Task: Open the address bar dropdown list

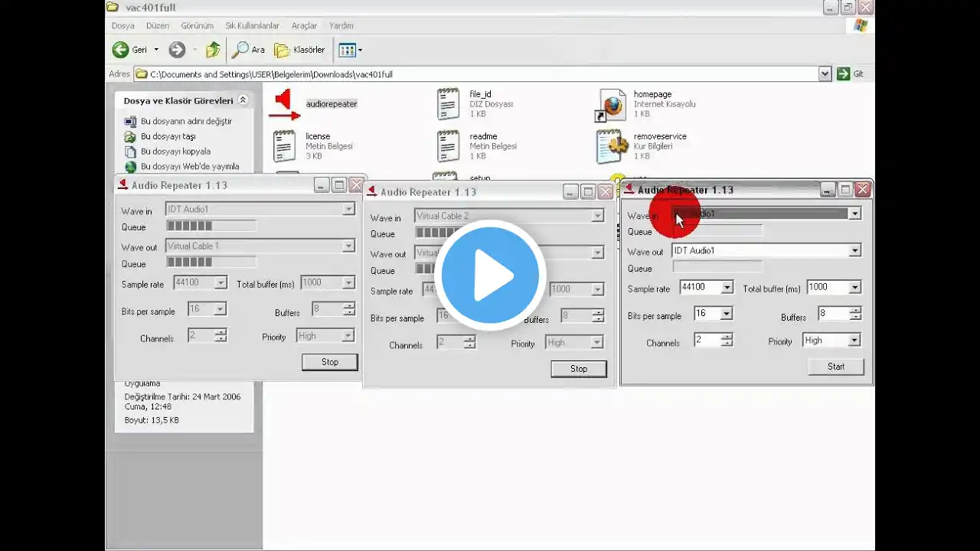Action: pyautogui.click(x=825, y=74)
